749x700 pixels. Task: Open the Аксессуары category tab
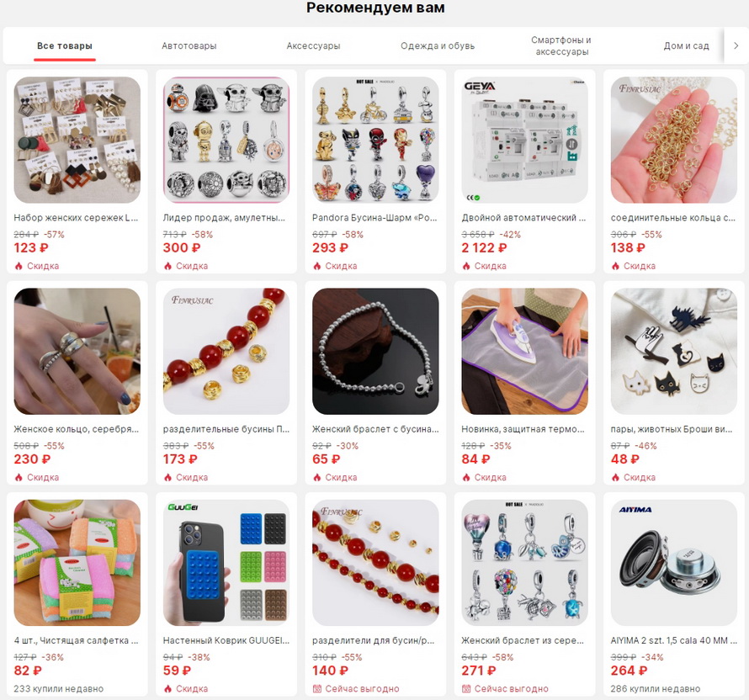point(313,45)
